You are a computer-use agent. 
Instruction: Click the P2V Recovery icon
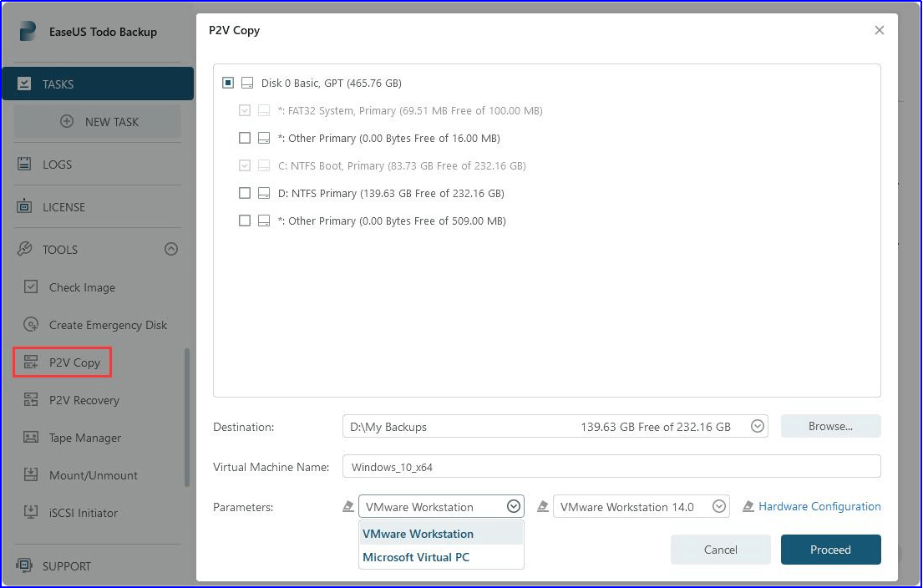[x=31, y=399]
